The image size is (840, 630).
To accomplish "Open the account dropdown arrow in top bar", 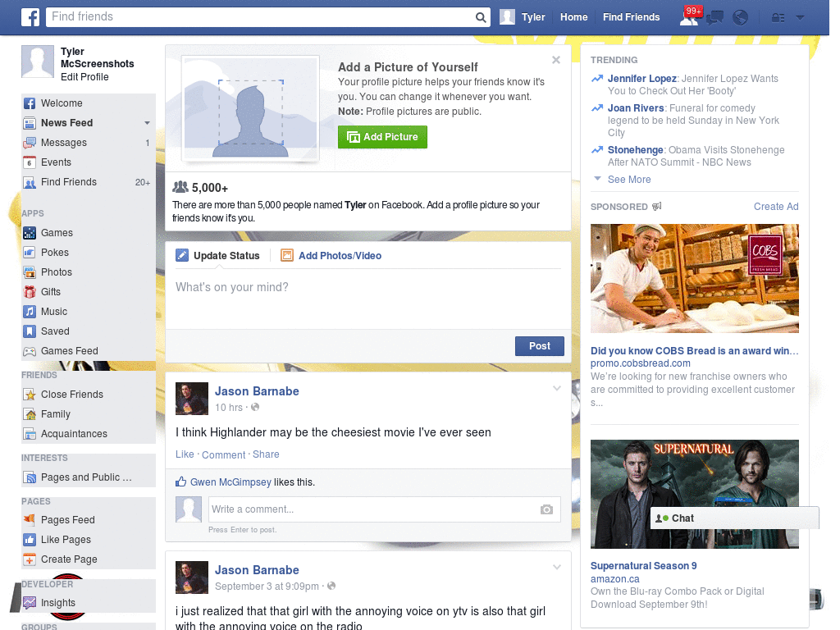I will click(800, 18).
